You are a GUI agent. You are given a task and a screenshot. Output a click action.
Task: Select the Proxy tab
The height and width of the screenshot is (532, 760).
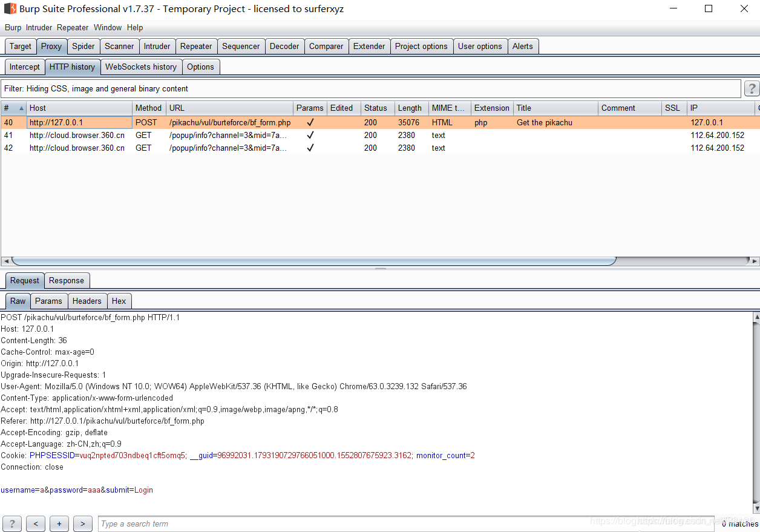point(51,46)
